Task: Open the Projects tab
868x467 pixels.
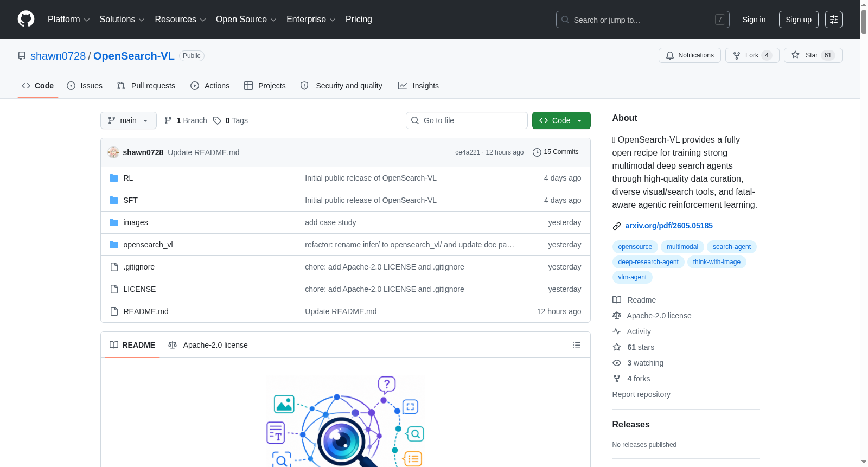Action: point(265,86)
